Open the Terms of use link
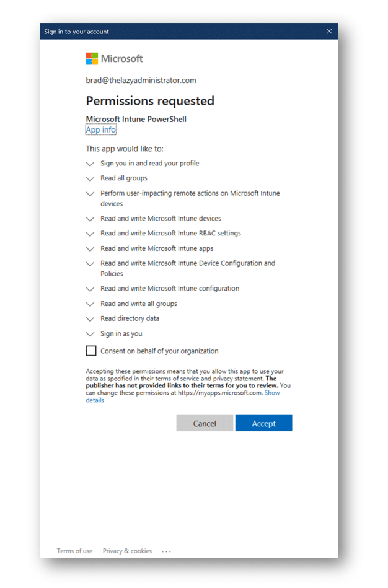This screenshot has width=388, height=588. tap(74, 551)
